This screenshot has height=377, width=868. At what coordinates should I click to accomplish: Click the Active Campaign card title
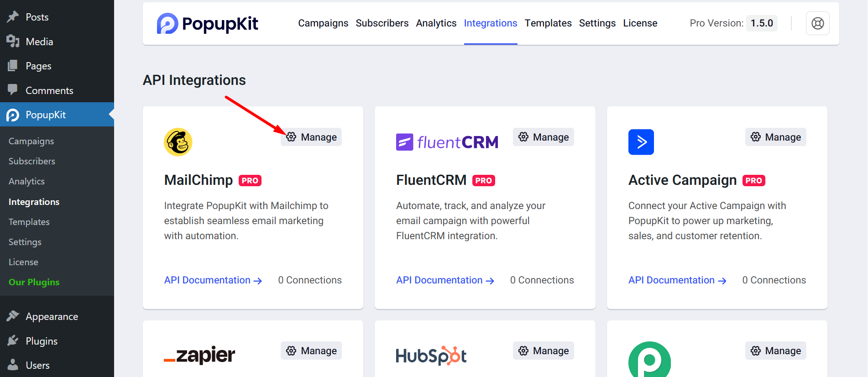click(683, 180)
